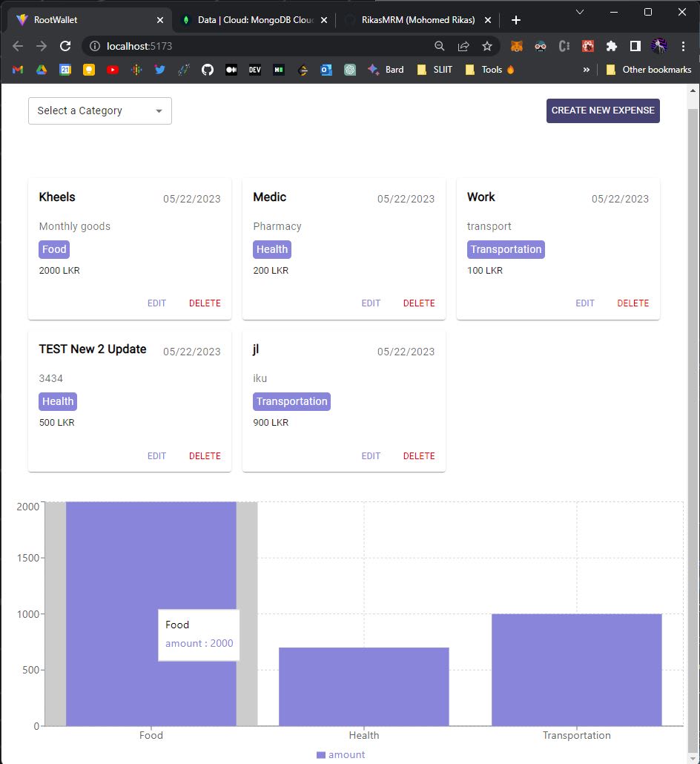Click the MetaMask fox extension icon

(517, 46)
